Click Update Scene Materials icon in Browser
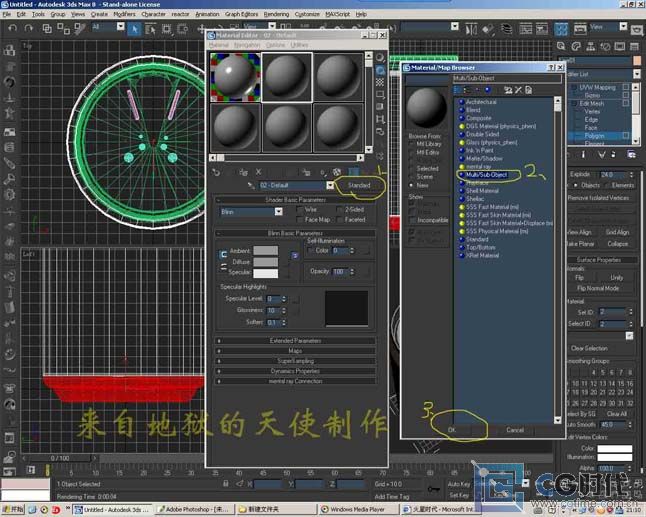 pyautogui.click(x=508, y=90)
